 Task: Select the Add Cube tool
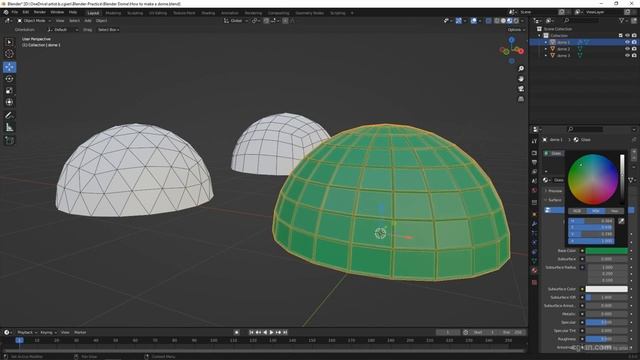(x=9, y=140)
